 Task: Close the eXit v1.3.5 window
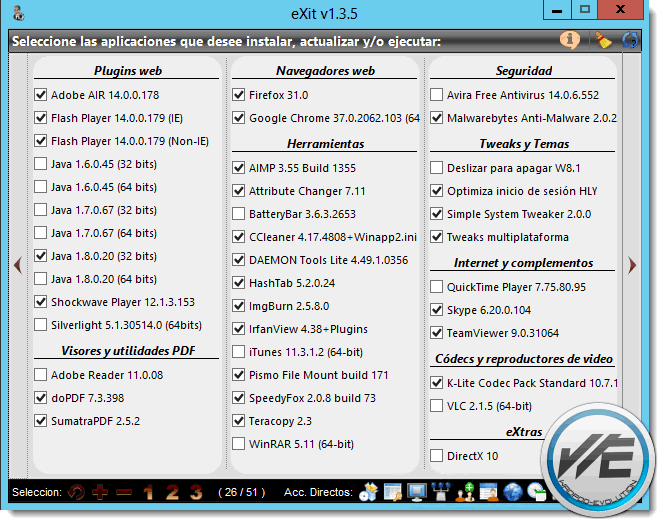[x=620, y=10]
